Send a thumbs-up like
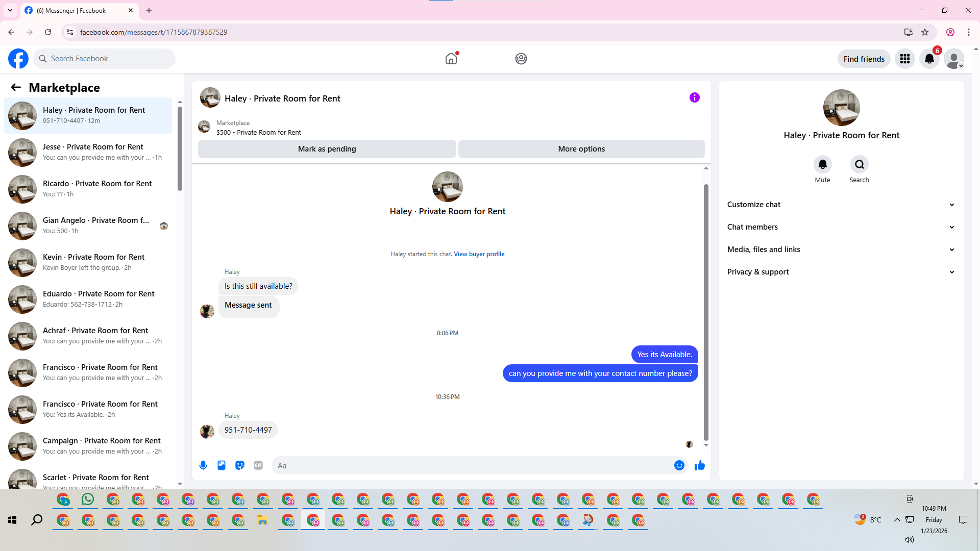This screenshot has height=551, width=980. pos(700,465)
